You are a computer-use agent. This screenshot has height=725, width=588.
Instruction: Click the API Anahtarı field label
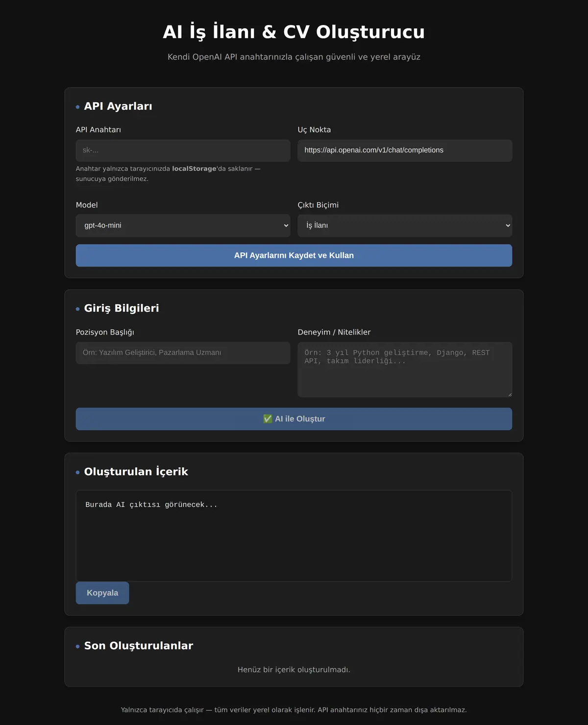[x=98, y=130]
